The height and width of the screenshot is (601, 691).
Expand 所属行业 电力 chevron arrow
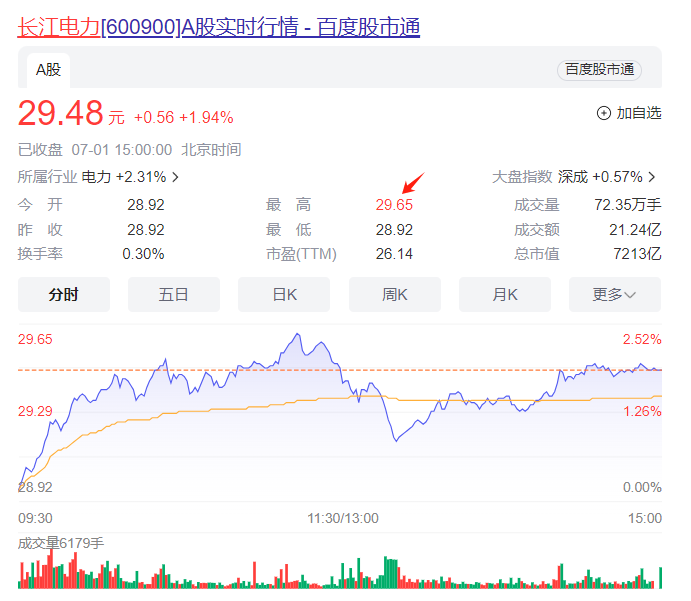pos(175,177)
